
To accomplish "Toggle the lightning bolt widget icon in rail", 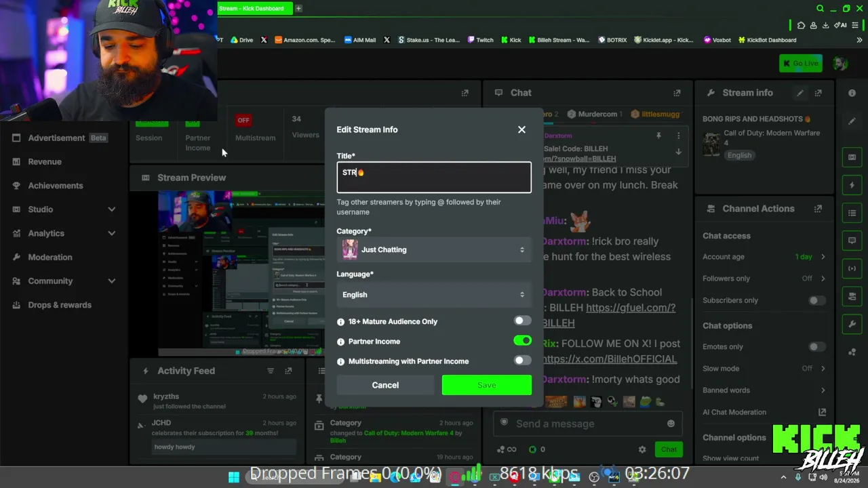I will click(x=852, y=185).
